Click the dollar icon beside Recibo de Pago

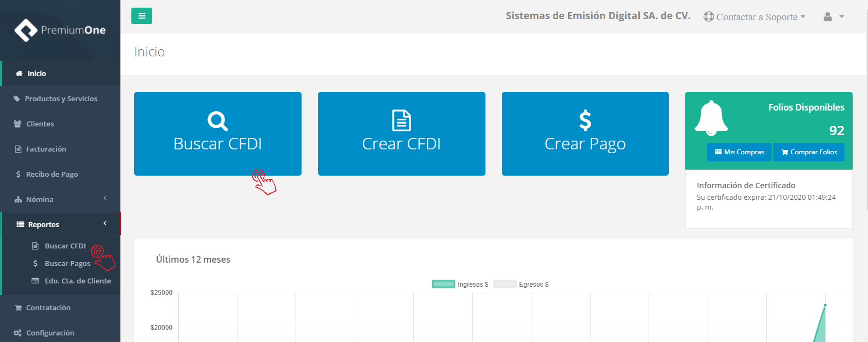pos(19,174)
